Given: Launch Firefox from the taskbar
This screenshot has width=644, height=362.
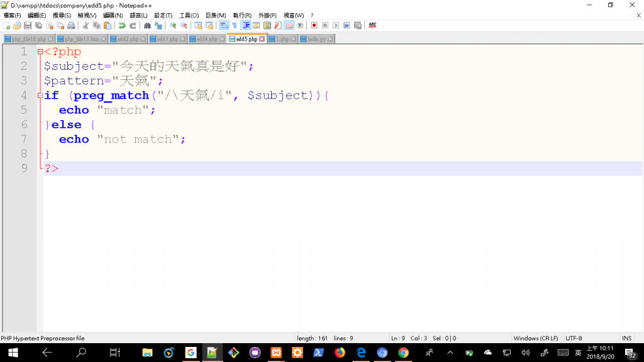Looking at the screenshot, I should [x=340, y=353].
